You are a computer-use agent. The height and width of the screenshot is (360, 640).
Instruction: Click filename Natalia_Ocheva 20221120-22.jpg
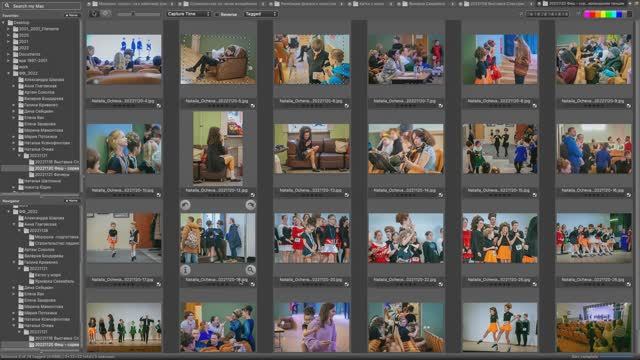point(405,280)
